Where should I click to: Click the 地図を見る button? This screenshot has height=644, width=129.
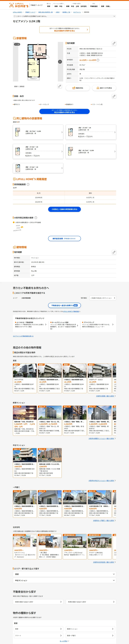click(x=78, y=88)
